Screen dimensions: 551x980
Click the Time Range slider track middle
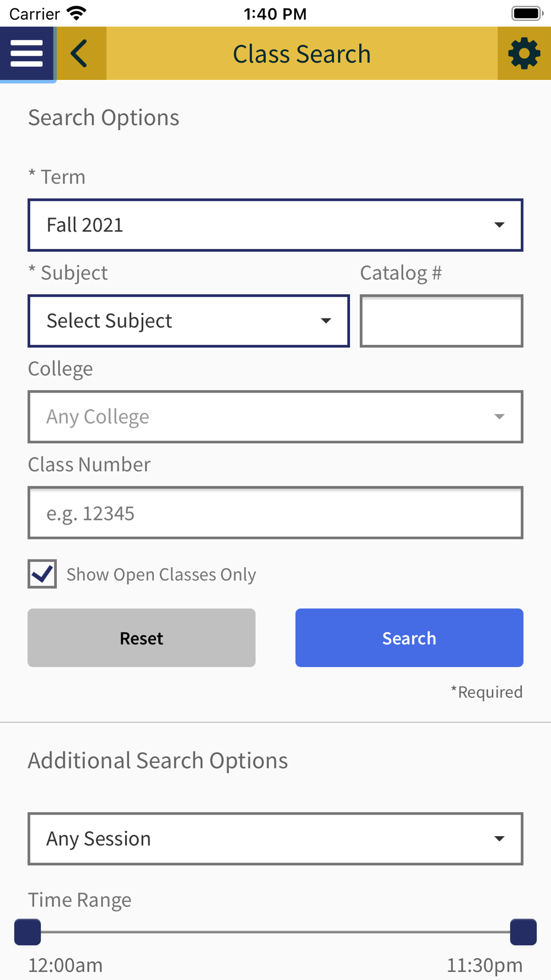275,932
